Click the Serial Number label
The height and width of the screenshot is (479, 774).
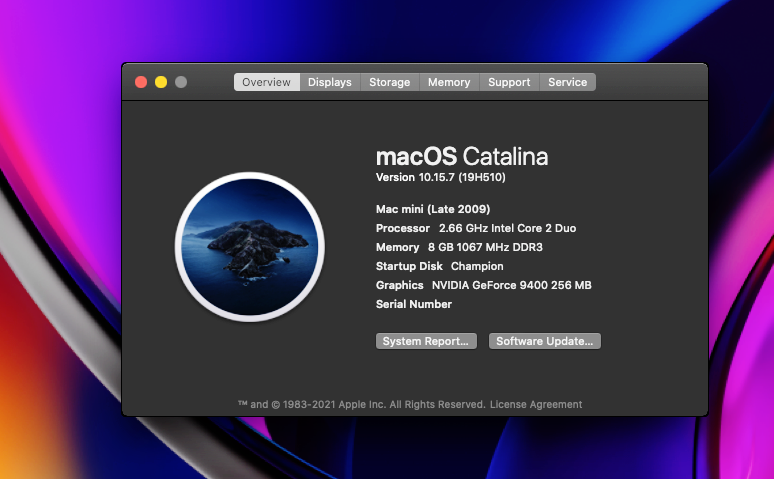point(414,304)
